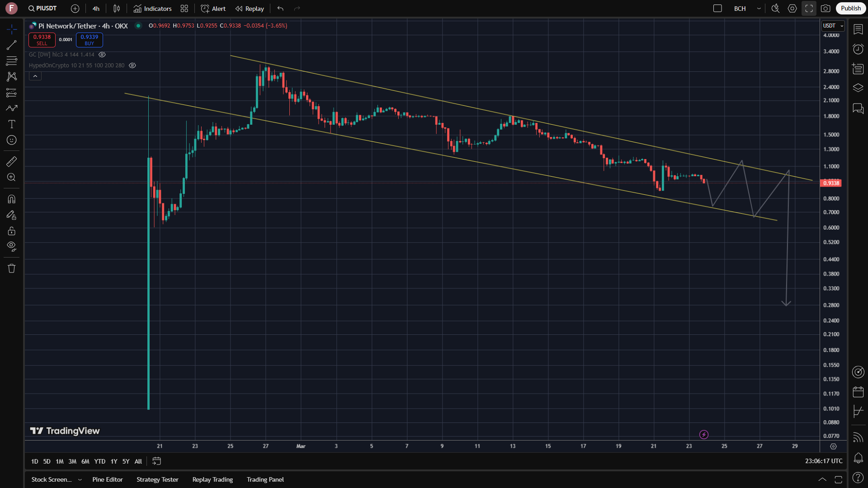
Task: Set time range to All
Action: coord(138,461)
